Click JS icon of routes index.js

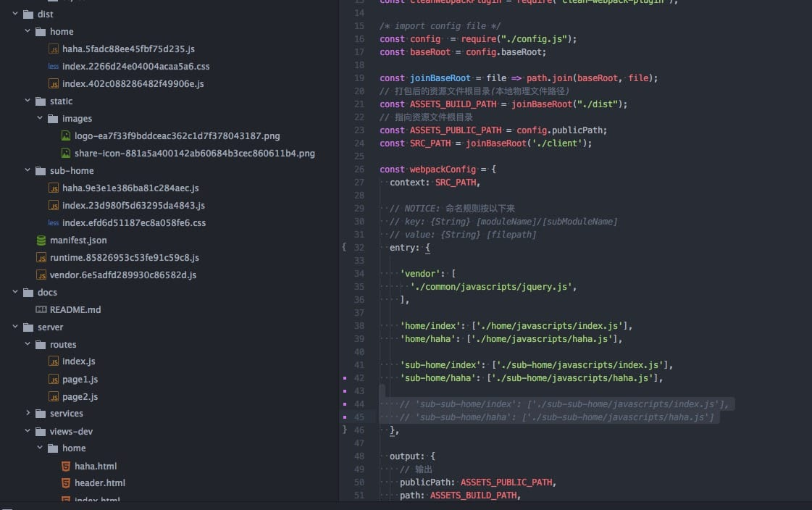(x=54, y=361)
